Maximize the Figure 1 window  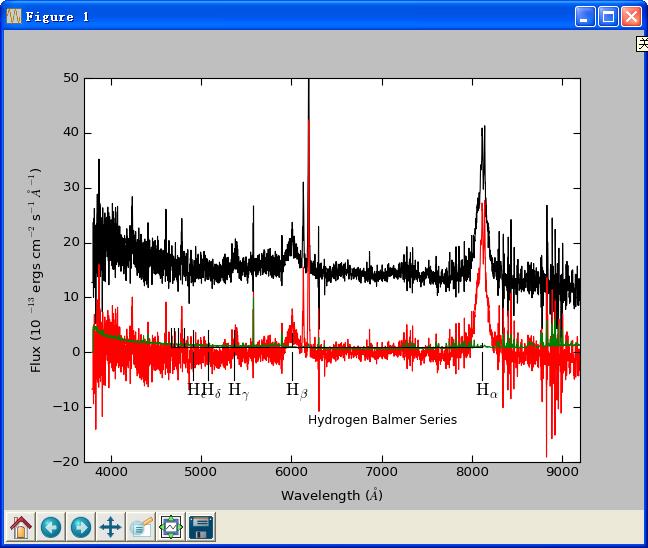point(608,17)
